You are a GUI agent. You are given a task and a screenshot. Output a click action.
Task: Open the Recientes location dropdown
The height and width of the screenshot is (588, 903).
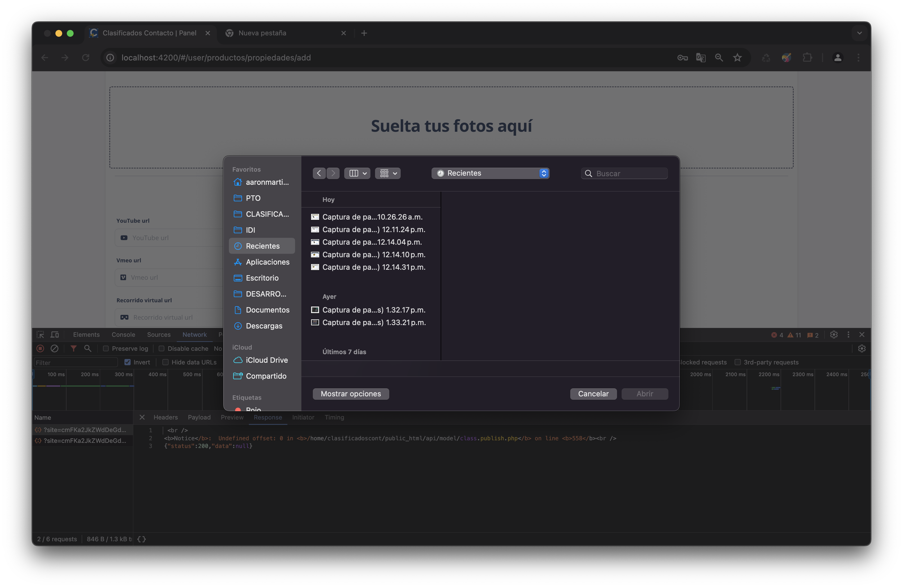click(x=490, y=173)
